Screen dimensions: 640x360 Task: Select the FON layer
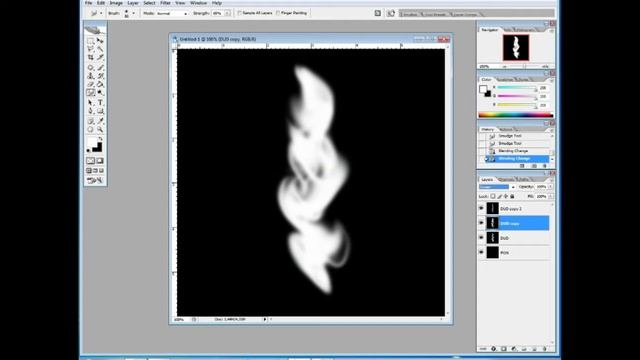click(x=514, y=253)
